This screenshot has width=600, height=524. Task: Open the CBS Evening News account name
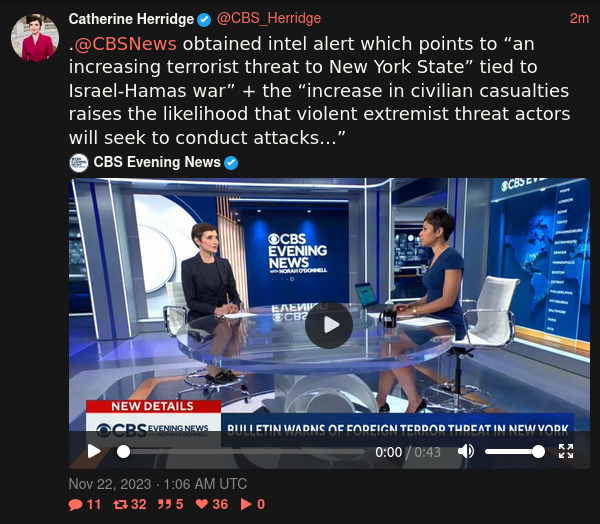(x=157, y=162)
